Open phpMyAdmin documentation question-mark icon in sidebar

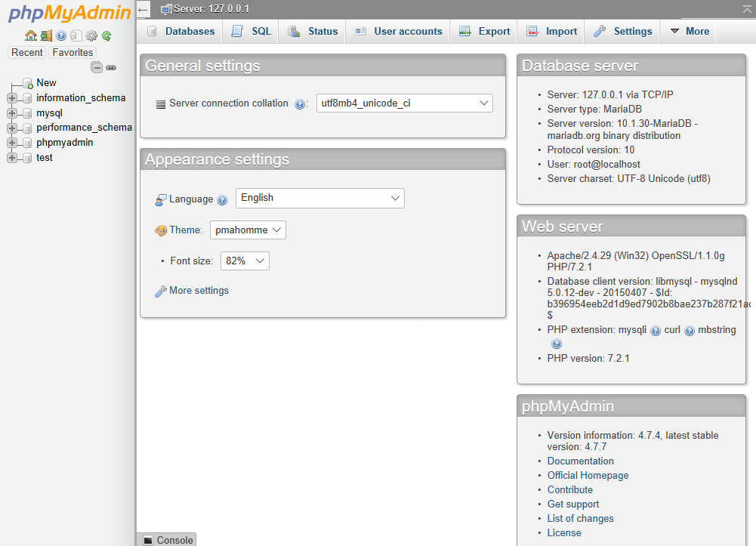click(x=61, y=35)
